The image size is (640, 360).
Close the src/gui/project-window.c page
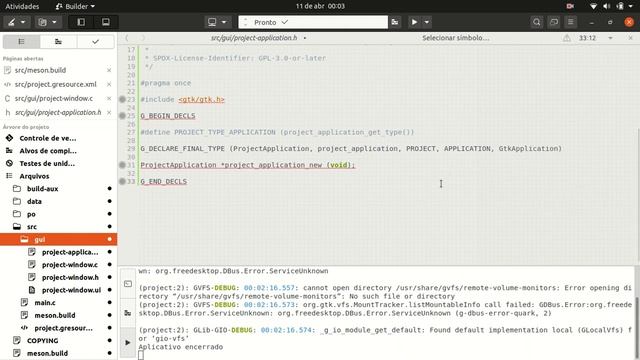pyautogui.click(x=109, y=98)
